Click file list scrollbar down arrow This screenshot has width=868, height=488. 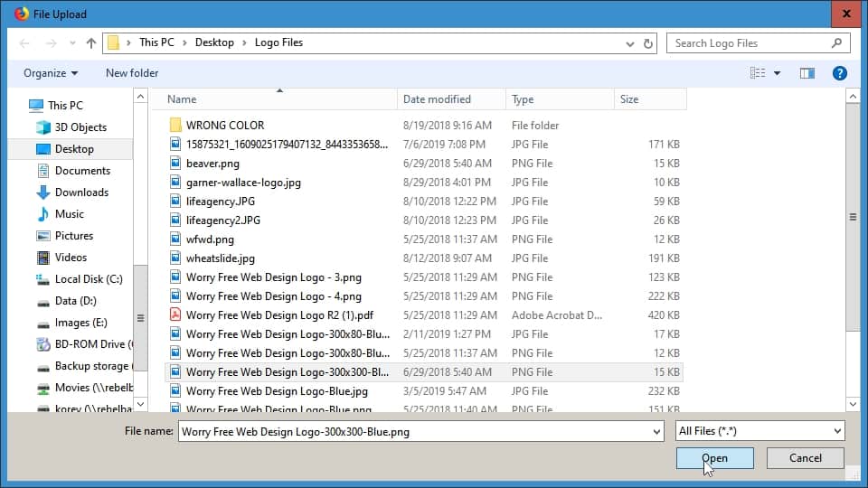click(853, 405)
